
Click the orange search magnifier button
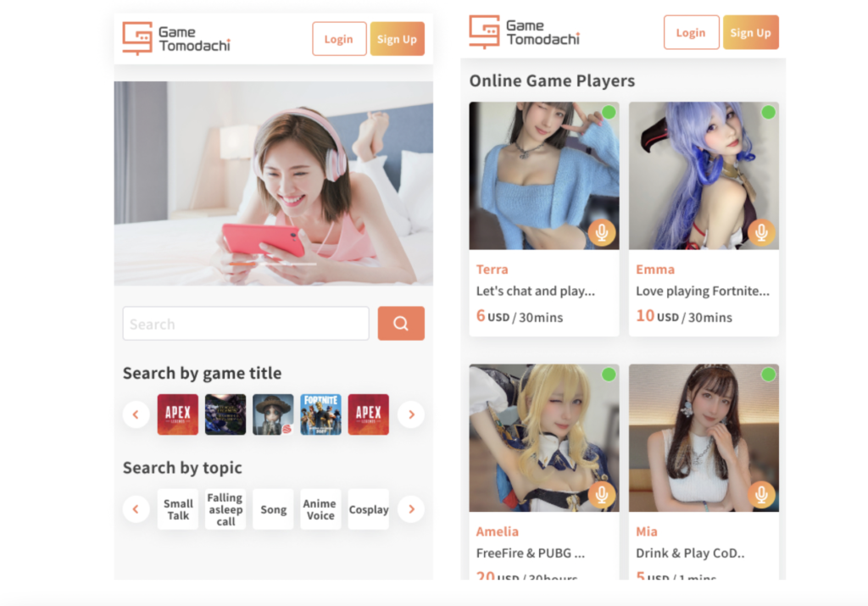pos(401,323)
